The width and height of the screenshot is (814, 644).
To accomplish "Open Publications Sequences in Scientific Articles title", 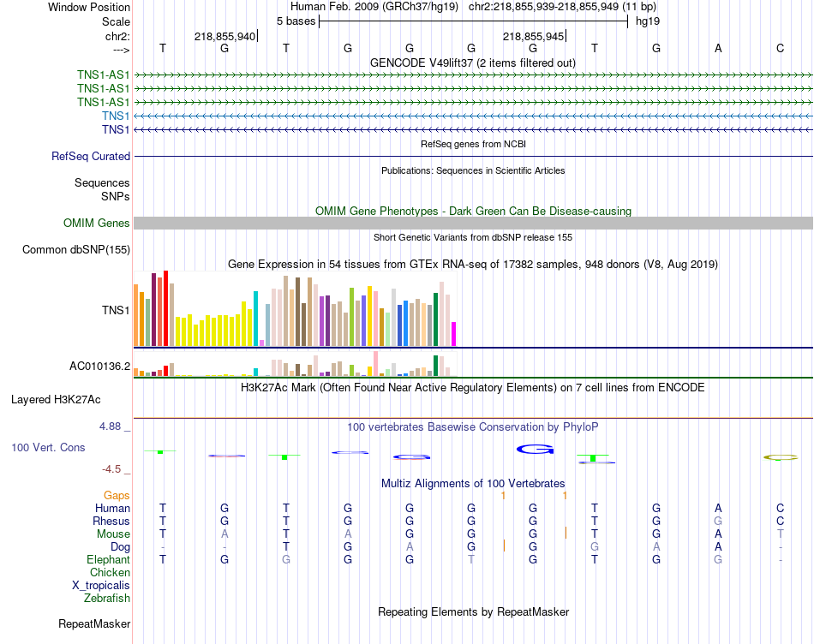I will [473, 170].
